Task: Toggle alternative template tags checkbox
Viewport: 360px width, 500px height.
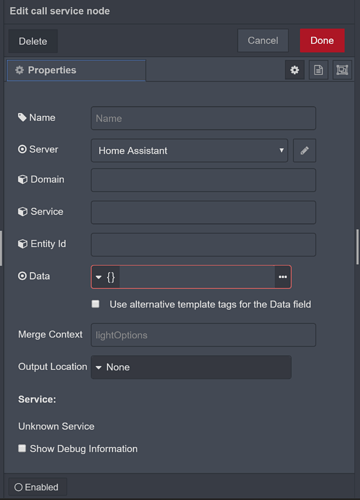Action: (x=95, y=304)
